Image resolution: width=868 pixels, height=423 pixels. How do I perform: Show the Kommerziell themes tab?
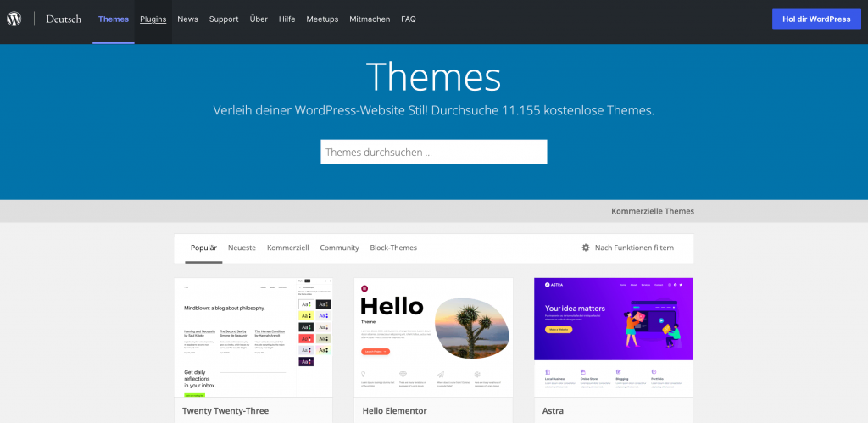pyautogui.click(x=287, y=248)
